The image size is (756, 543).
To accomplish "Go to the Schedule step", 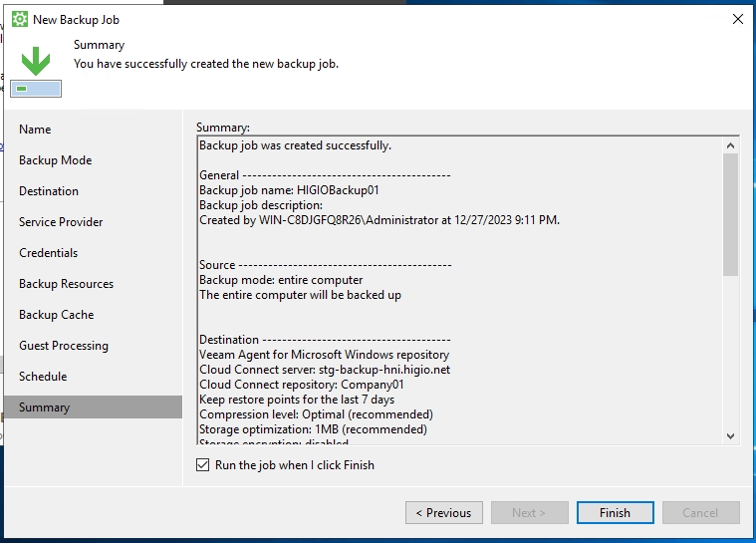I will point(43,377).
